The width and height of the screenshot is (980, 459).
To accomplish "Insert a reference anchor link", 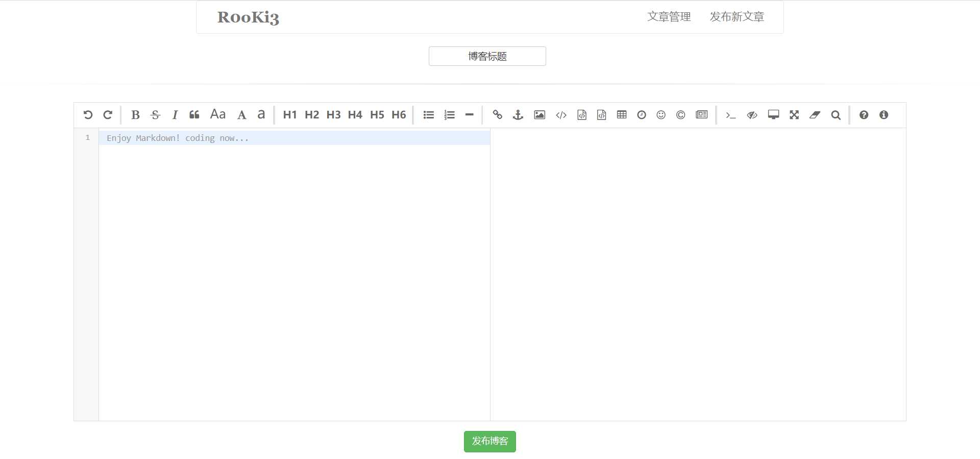I will (x=518, y=115).
